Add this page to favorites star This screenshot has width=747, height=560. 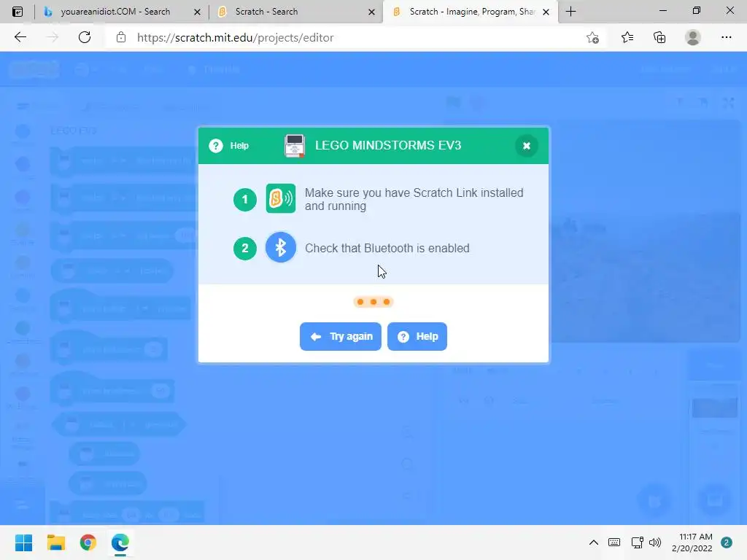592,37
